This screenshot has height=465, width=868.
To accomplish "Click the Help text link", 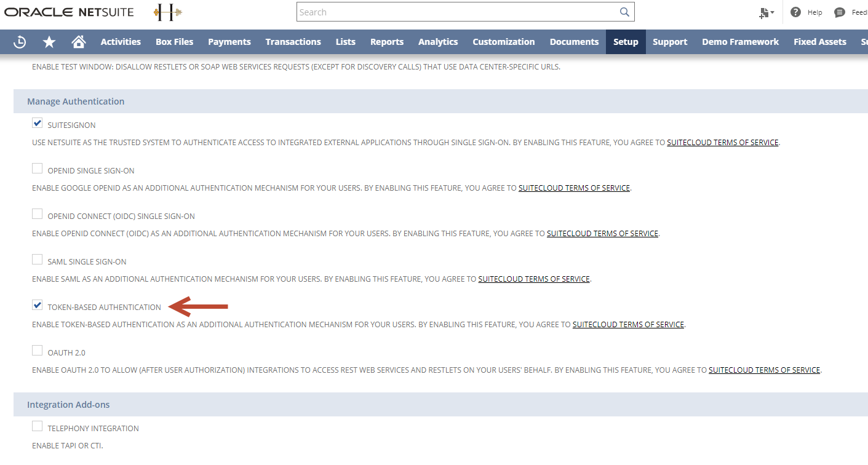I will [x=814, y=12].
